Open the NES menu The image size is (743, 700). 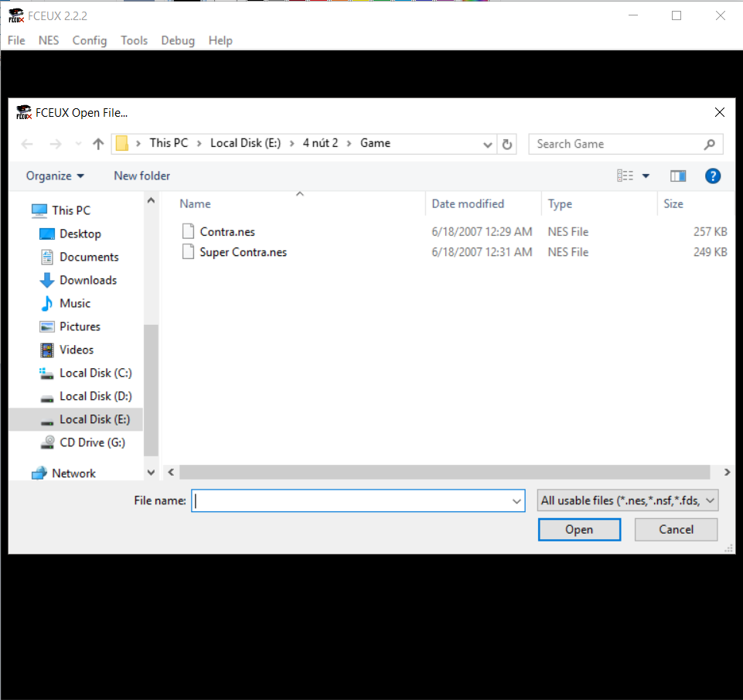(x=49, y=40)
